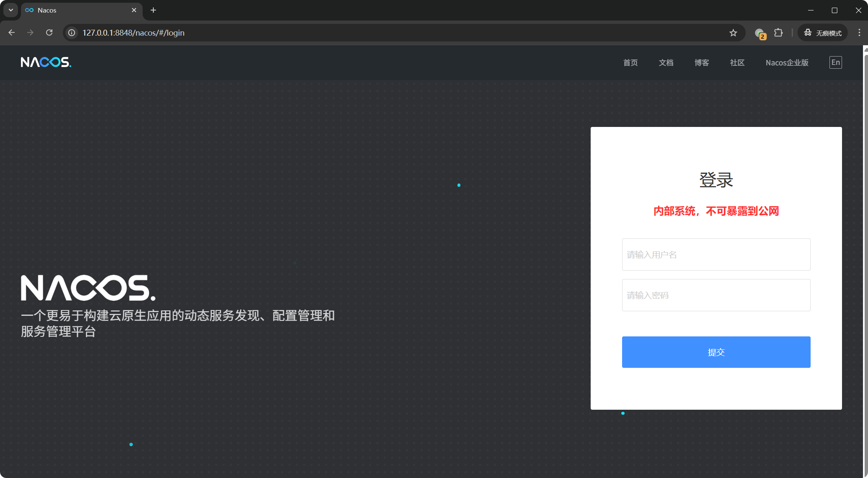Image resolution: width=868 pixels, height=478 pixels.
Task: Click the browser back arrow
Action: [11, 33]
